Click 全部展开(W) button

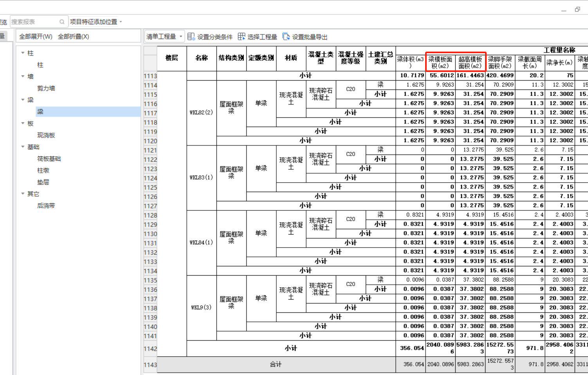click(x=36, y=36)
